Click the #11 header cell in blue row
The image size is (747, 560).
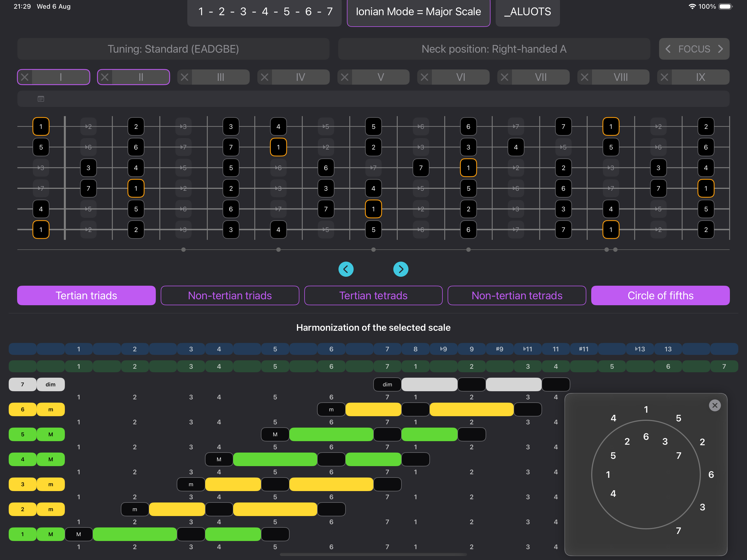pos(584,349)
